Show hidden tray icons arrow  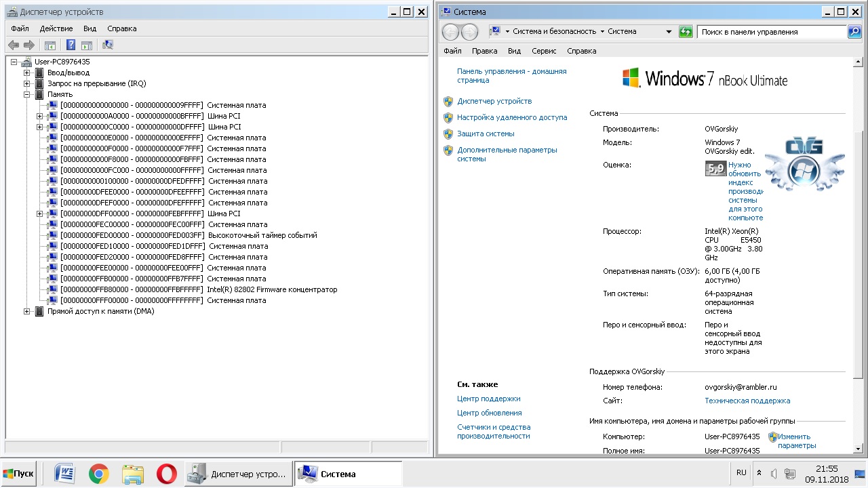(x=759, y=473)
